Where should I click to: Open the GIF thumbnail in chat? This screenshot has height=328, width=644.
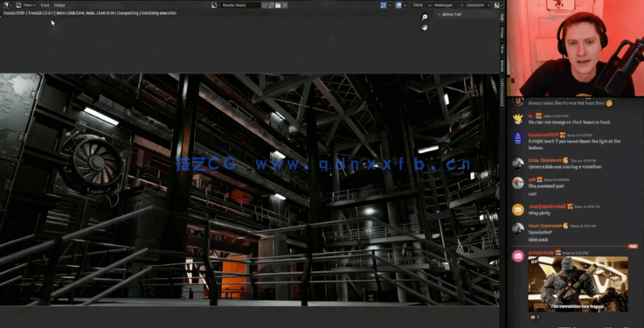coord(578,284)
